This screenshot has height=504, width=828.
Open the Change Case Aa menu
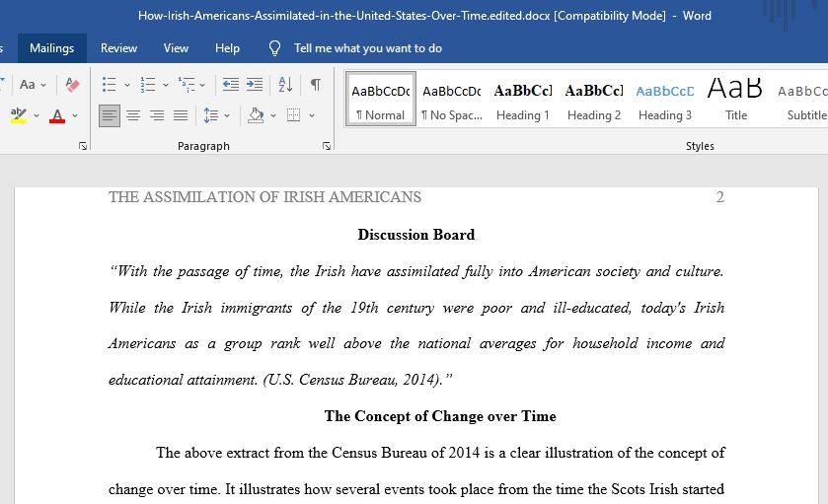click(28, 85)
